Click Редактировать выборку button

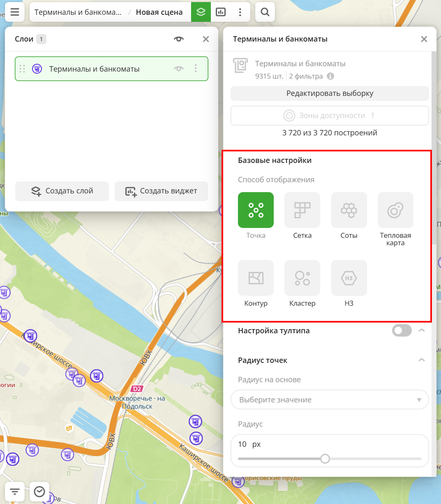coord(330,93)
